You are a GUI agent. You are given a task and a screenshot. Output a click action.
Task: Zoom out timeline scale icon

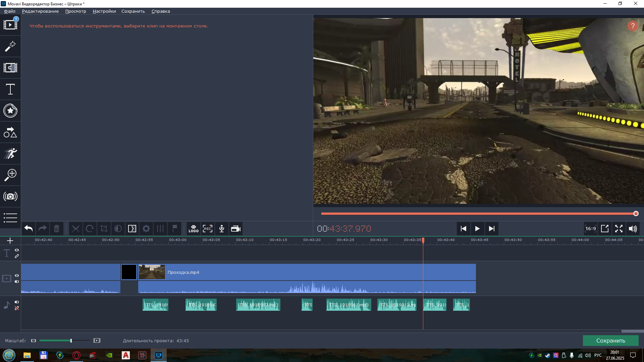click(x=34, y=341)
